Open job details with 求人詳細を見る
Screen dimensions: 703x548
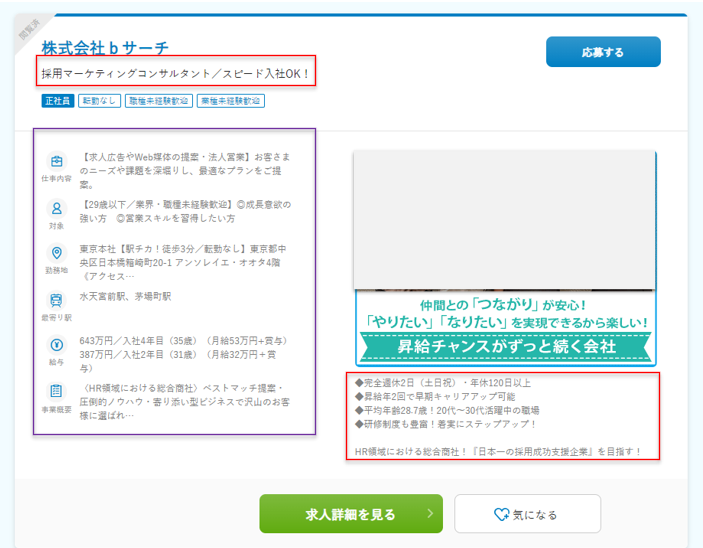pyautogui.click(x=350, y=514)
